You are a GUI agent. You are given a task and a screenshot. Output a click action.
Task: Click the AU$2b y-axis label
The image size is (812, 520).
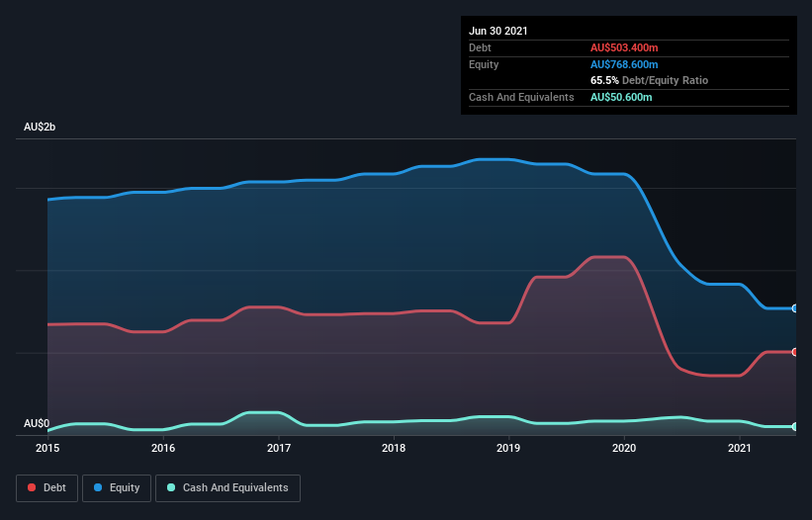[40, 128]
